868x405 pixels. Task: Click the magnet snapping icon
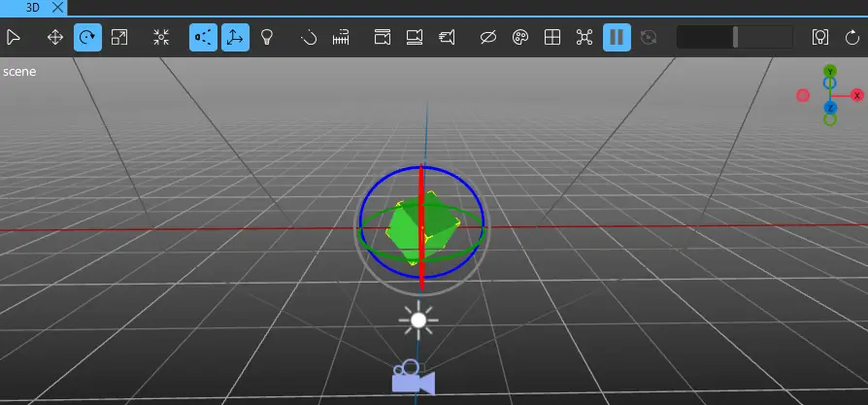click(x=309, y=38)
